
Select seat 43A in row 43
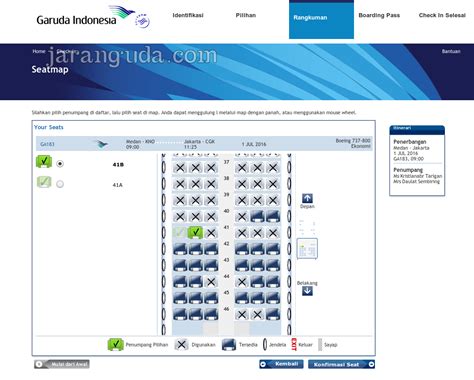[180, 265]
